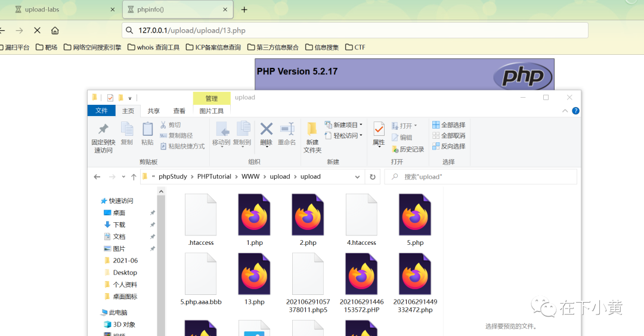Screen dimensions: 644x336
Task: Click the New folder (新建文件夹) icon
Action: point(312,129)
